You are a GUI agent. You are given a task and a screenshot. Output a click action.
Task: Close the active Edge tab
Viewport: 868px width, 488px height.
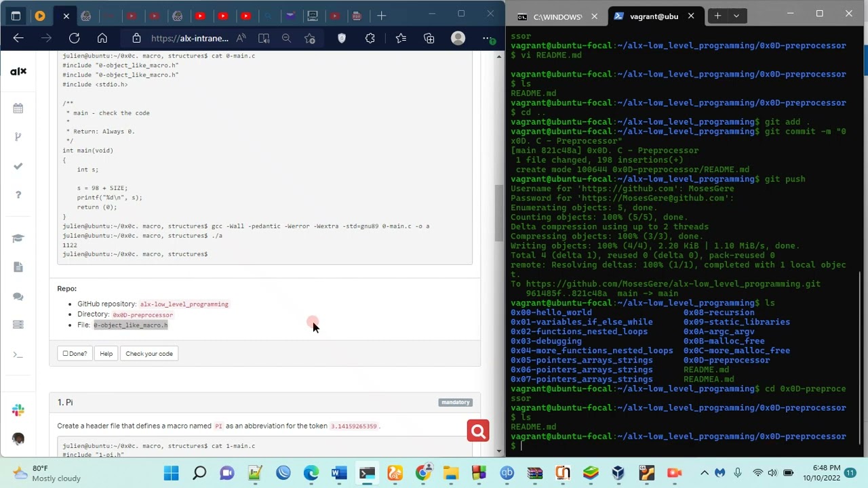point(66,16)
